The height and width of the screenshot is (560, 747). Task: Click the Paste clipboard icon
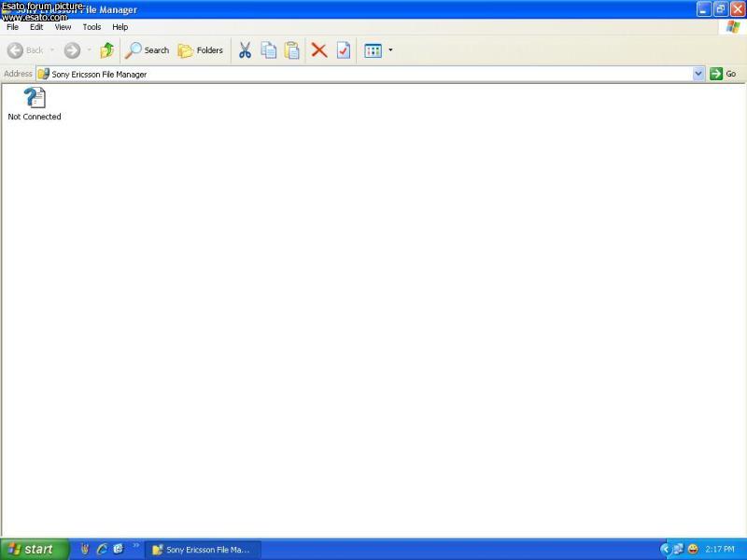click(x=291, y=50)
